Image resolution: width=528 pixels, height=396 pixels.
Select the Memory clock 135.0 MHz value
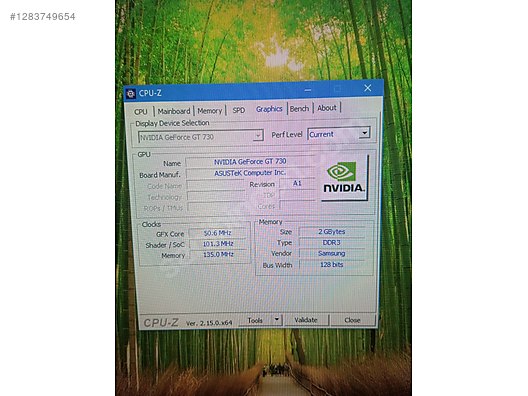pos(218,254)
